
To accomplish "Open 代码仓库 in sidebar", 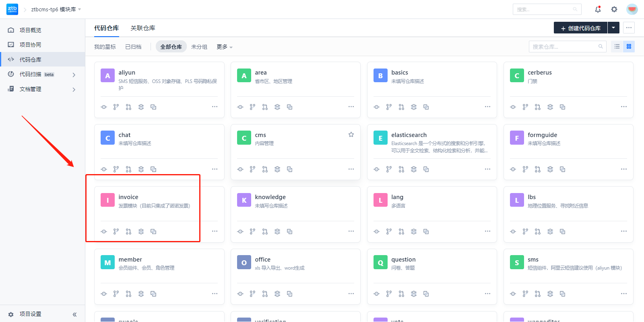I will coord(42,60).
